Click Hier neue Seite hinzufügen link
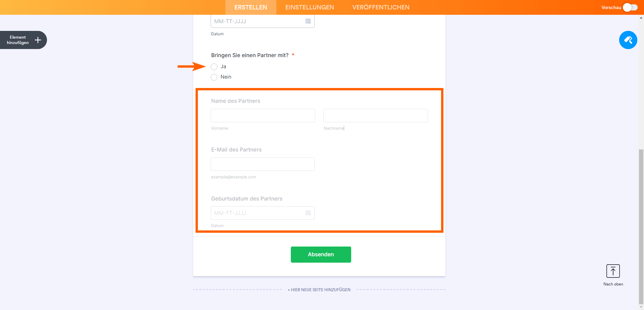Viewport: 644px width, 310px height. (319, 290)
